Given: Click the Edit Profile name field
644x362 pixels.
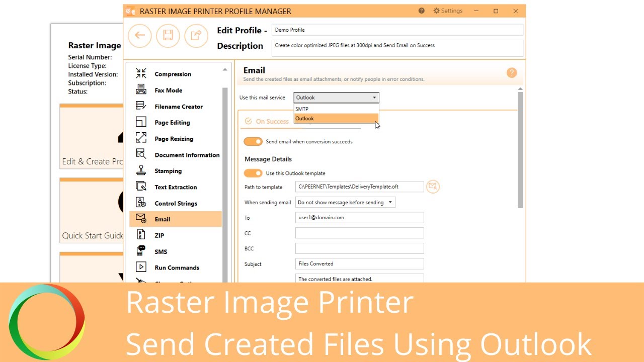Looking at the screenshot, I should click(x=397, y=30).
